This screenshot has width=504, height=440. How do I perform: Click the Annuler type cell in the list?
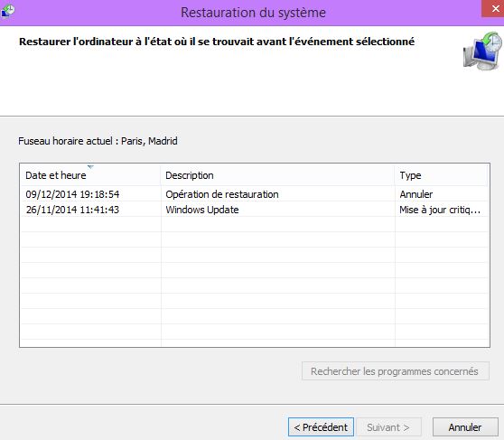click(416, 194)
